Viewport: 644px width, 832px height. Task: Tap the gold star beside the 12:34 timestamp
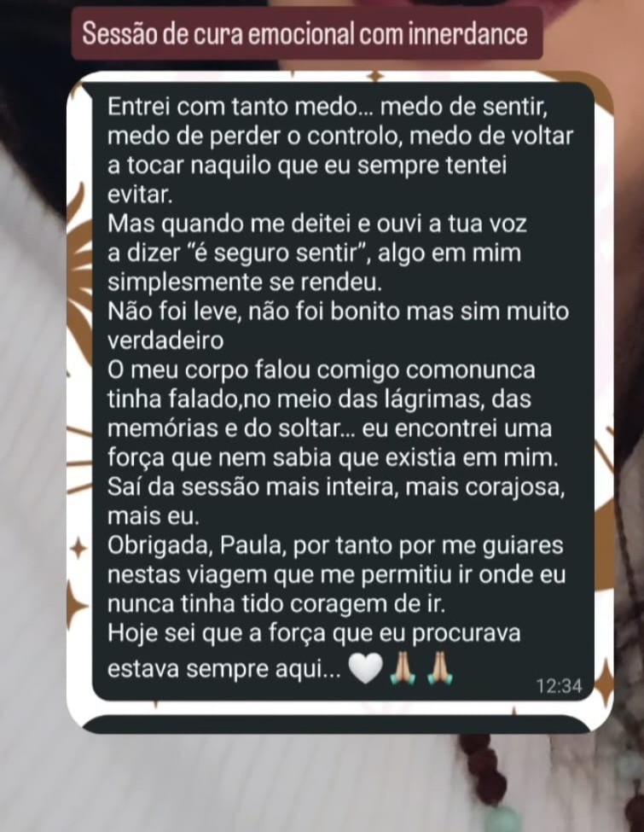pos(604,679)
